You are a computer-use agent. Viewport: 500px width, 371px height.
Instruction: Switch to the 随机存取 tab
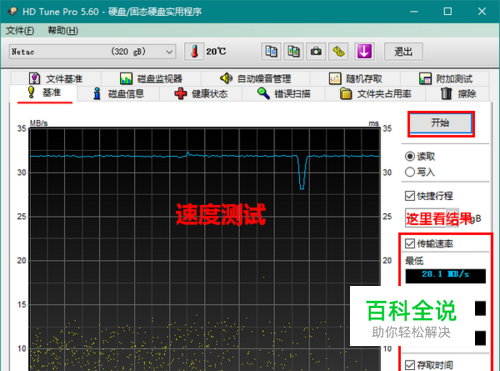click(x=355, y=79)
